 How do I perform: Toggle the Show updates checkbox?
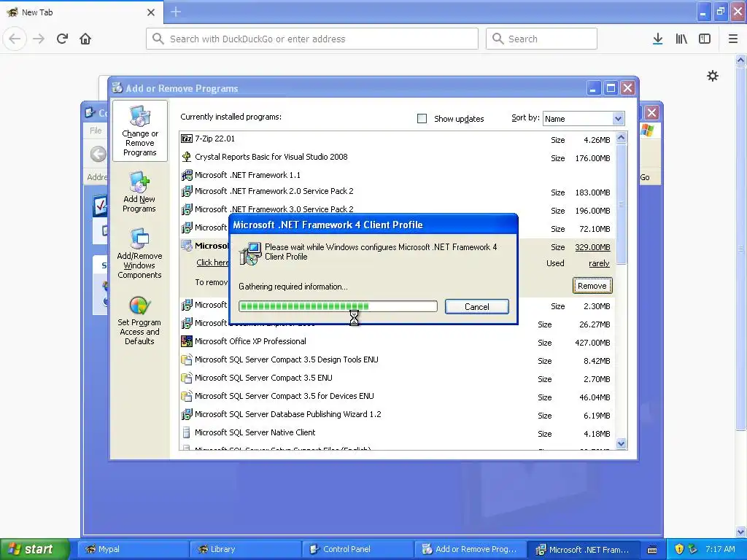422,119
